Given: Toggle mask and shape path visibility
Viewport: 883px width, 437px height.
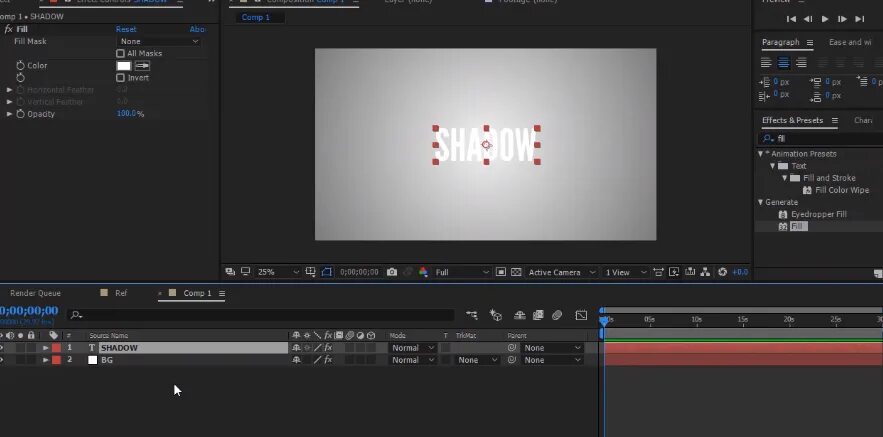Looking at the screenshot, I should [x=327, y=272].
